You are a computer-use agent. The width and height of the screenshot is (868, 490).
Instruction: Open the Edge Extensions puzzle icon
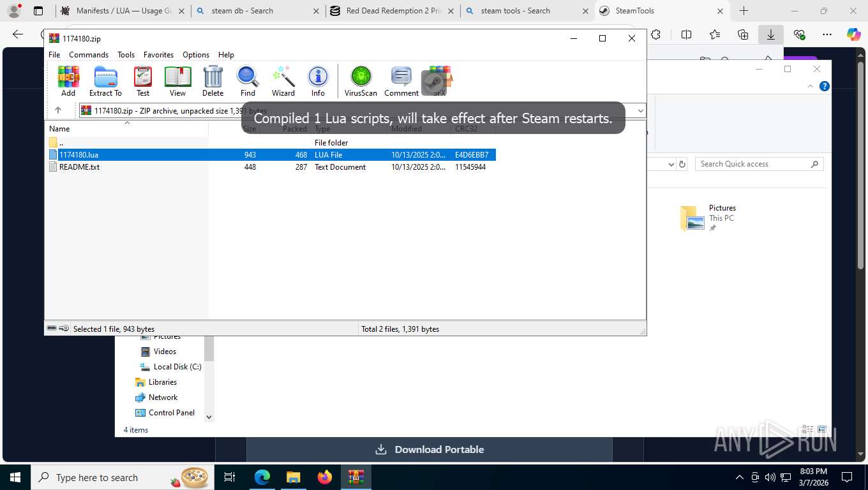(656, 34)
